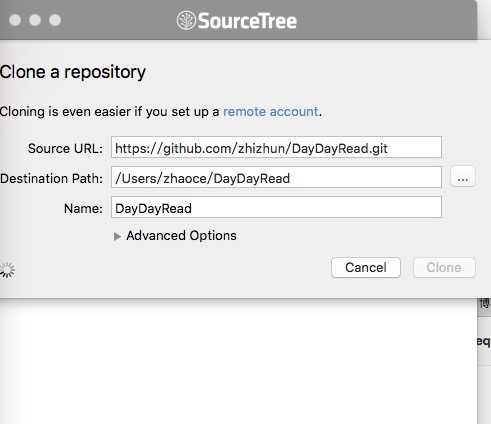
Task: Click the window close button
Action: (x=15, y=20)
